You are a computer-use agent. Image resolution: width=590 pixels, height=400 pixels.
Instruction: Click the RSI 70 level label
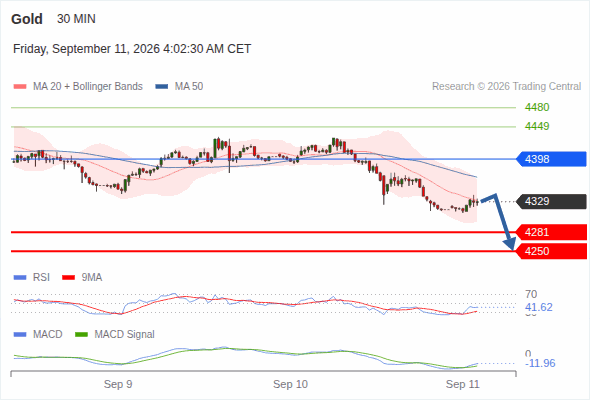pos(531,294)
